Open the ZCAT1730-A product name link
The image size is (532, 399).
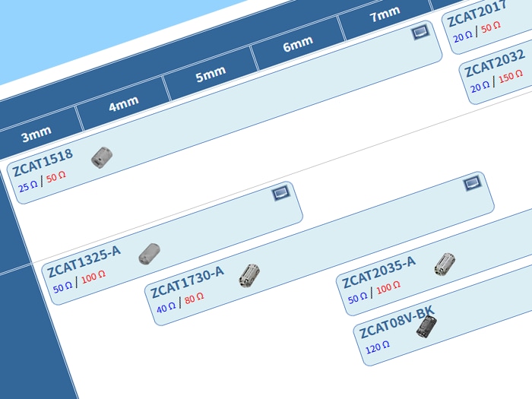coord(188,283)
